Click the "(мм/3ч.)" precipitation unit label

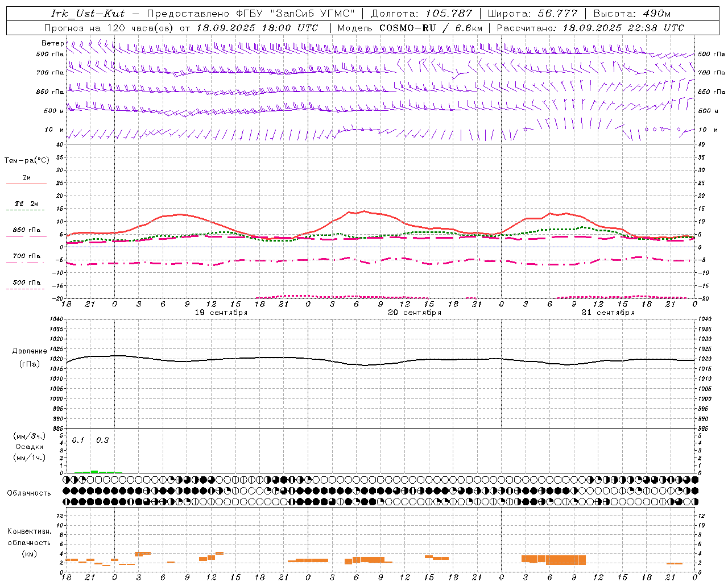[x=30, y=436]
